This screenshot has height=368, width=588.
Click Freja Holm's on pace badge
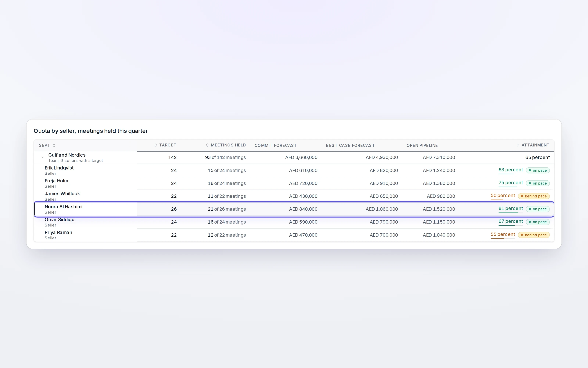pyautogui.click(x=538, y=183)
